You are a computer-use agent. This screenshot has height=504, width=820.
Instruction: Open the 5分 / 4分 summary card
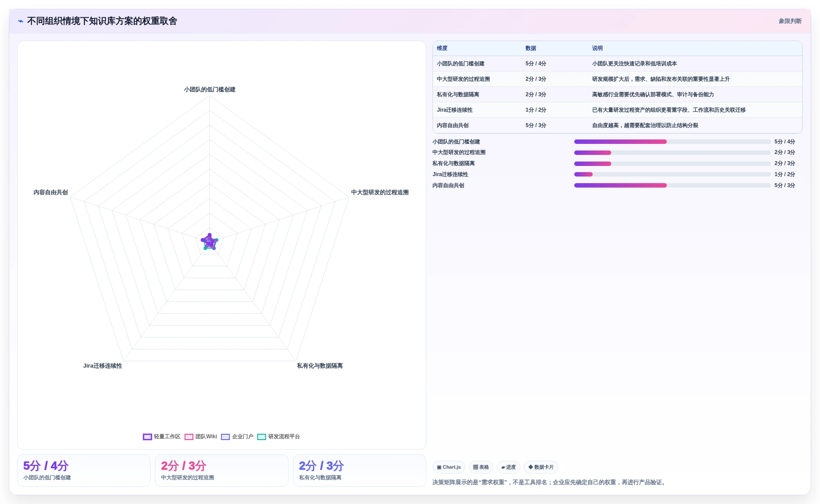pos(84,470)
